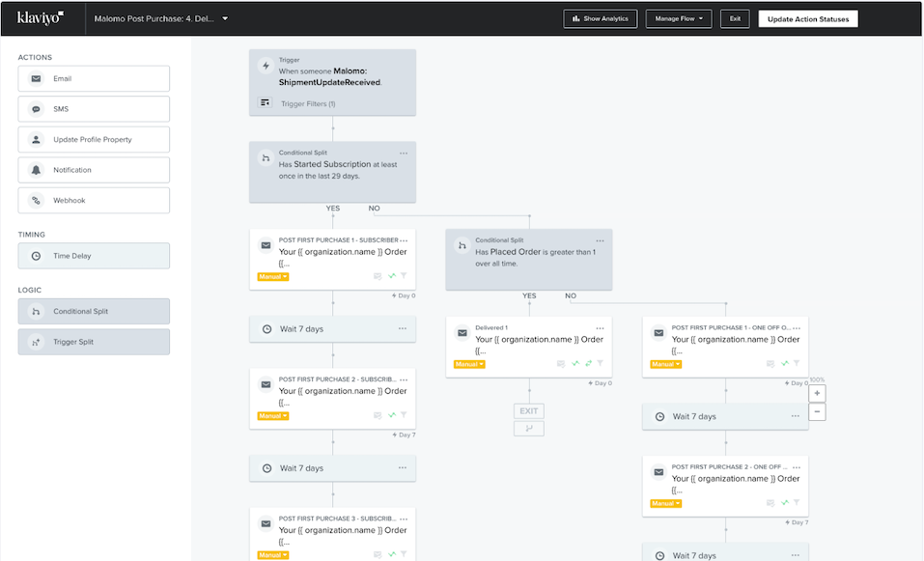The width and height of the screenshot is (924, 561).
Task: Open the Delivered 1 email card
Action: click(x=528, y=347)
